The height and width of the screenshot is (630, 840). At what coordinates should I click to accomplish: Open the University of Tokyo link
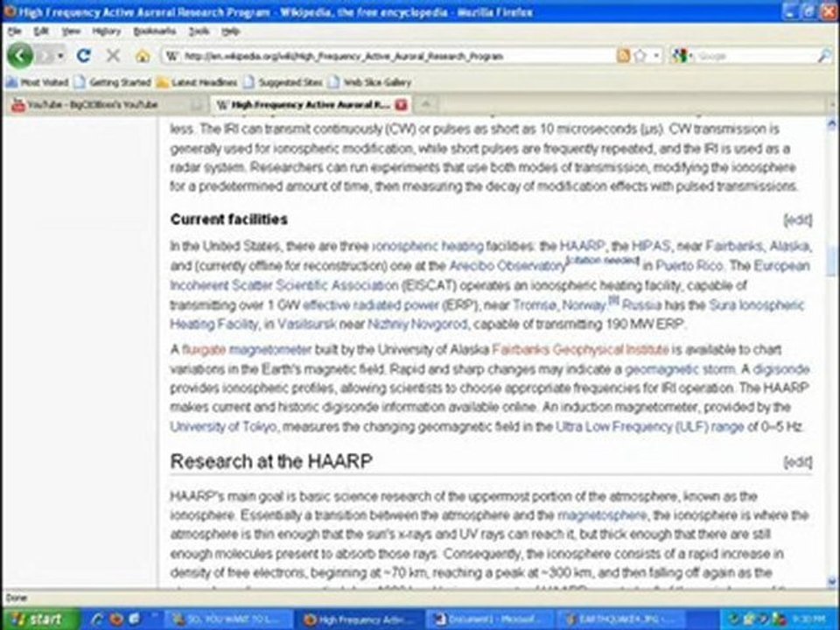tap(223, 427)
